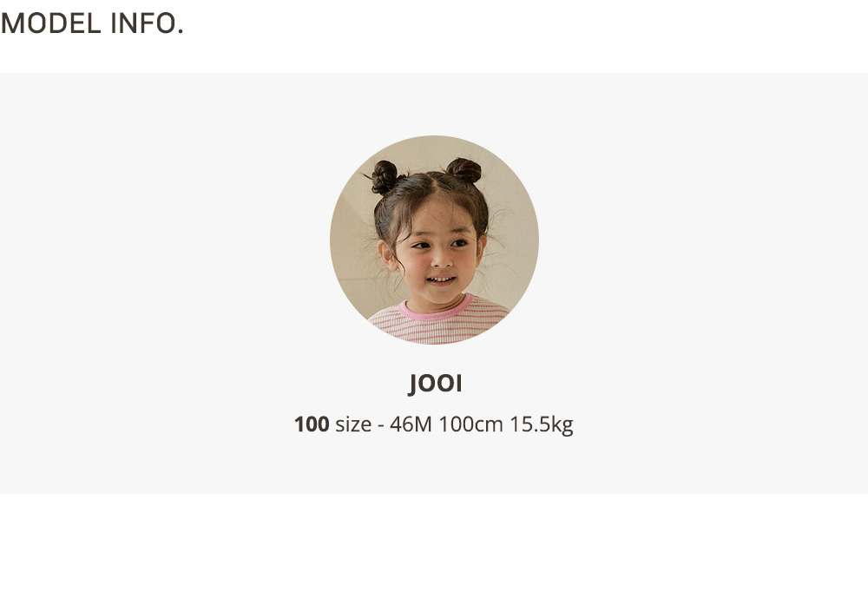Select the 46M age text
The width and height of the screenshot is (868, 592).
coord(411,424)
